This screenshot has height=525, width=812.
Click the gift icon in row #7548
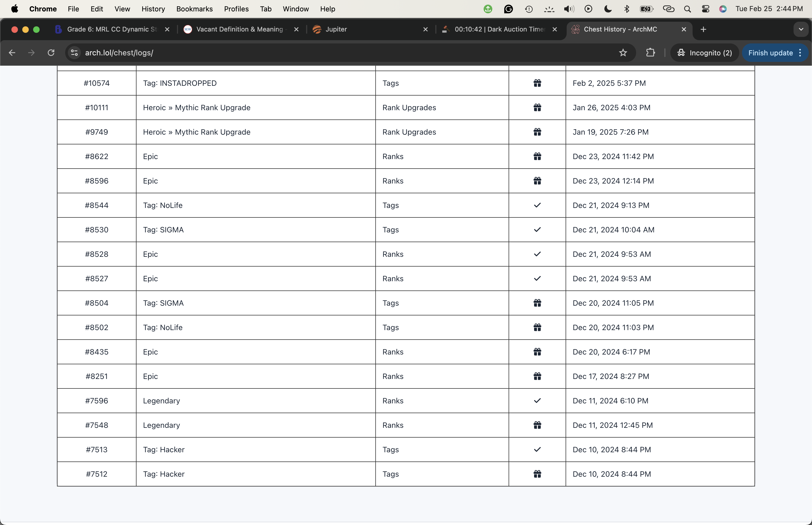click(537, 425)
